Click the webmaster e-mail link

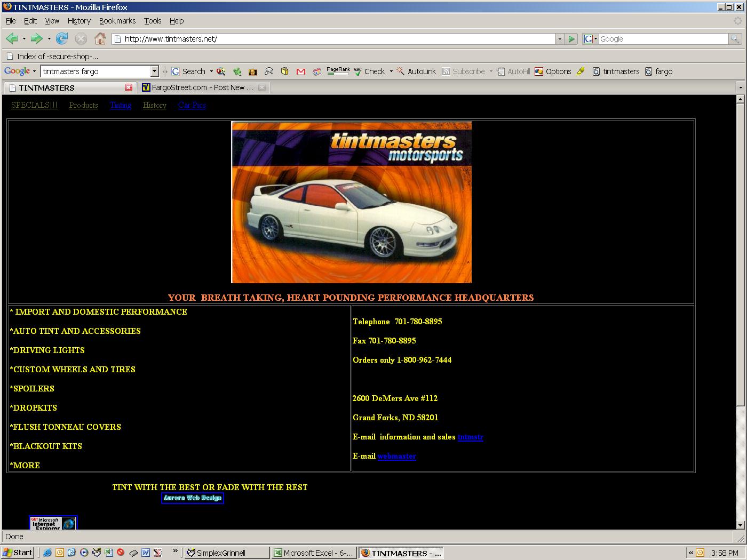pyautogui.click(x=397, y=456)
